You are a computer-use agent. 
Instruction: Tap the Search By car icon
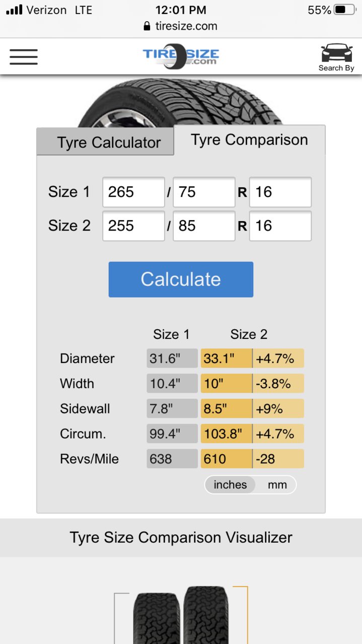[337, 57]
